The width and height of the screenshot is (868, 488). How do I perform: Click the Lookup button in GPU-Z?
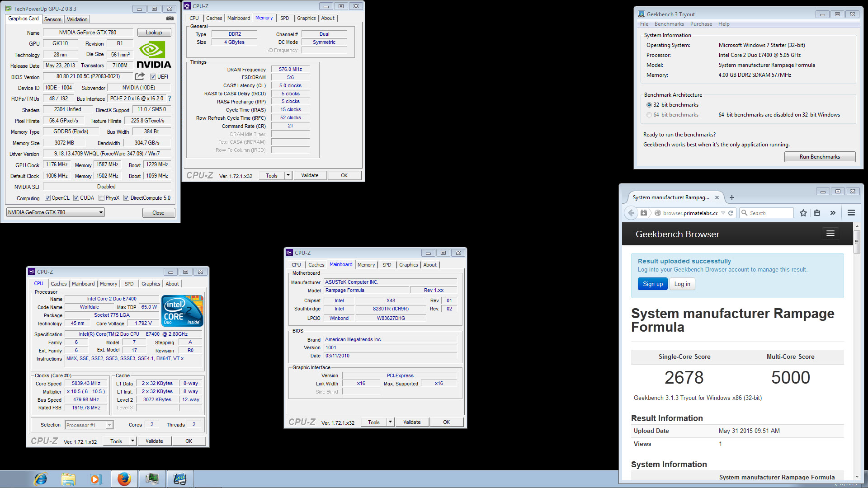coord(154,33)
